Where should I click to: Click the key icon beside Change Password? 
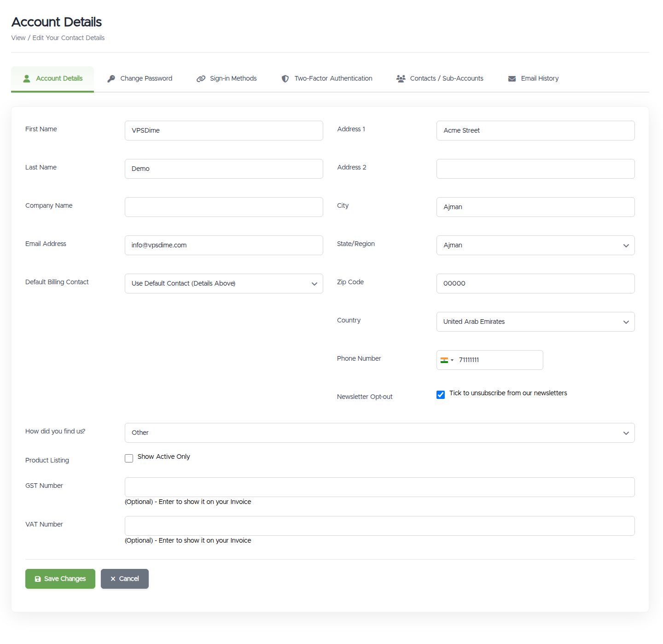pos(111,79)
